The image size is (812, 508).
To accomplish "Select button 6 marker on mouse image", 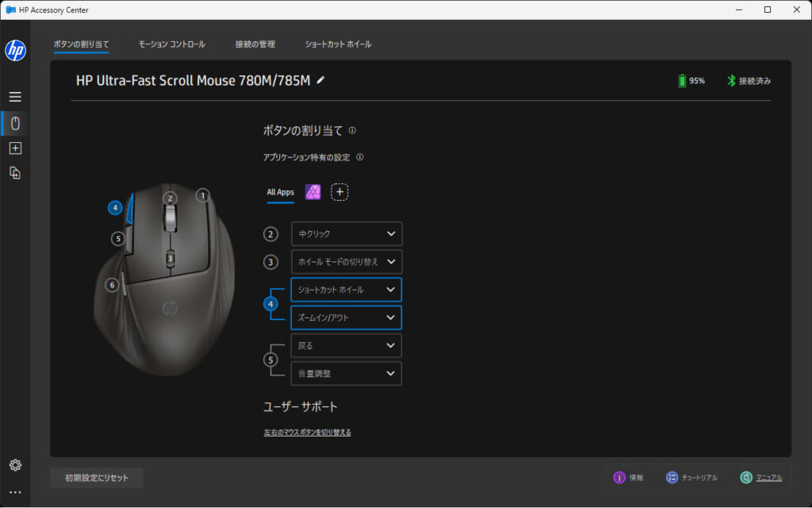I will [112, 285].
